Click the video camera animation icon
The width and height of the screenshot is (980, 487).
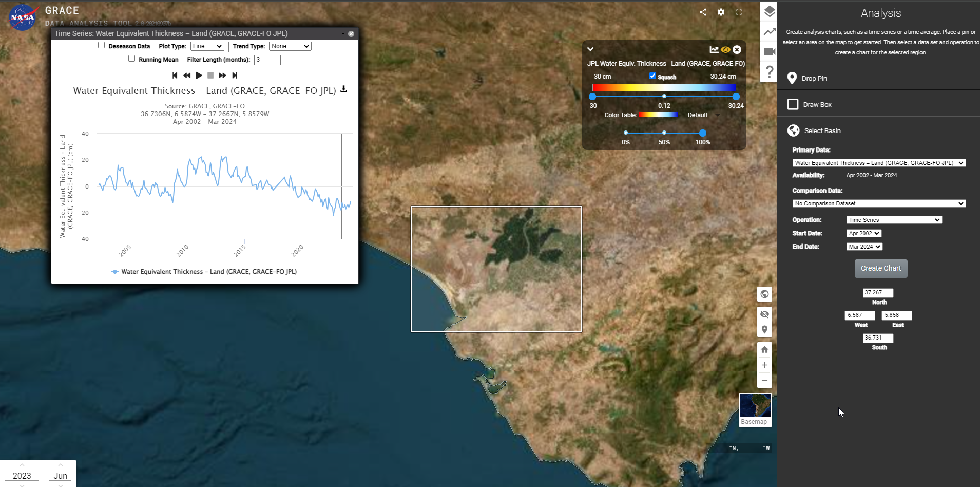(x=769, y=51)
